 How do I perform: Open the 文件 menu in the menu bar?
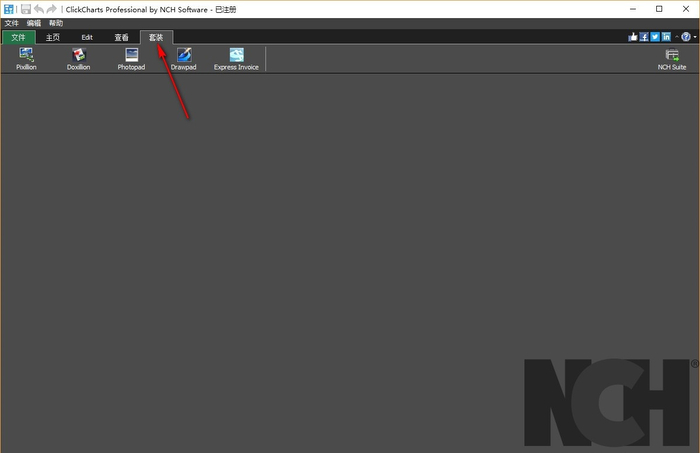point(11,22)
